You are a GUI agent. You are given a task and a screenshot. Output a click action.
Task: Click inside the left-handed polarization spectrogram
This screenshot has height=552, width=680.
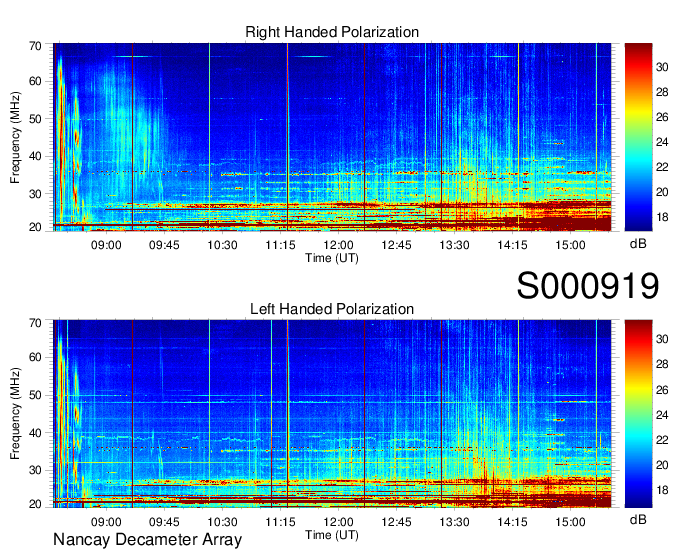click(x=332, y=414)
